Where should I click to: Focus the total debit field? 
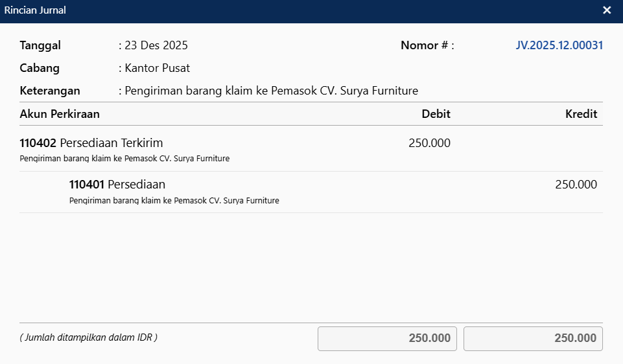pyautogui.click(x=387, y=339)
